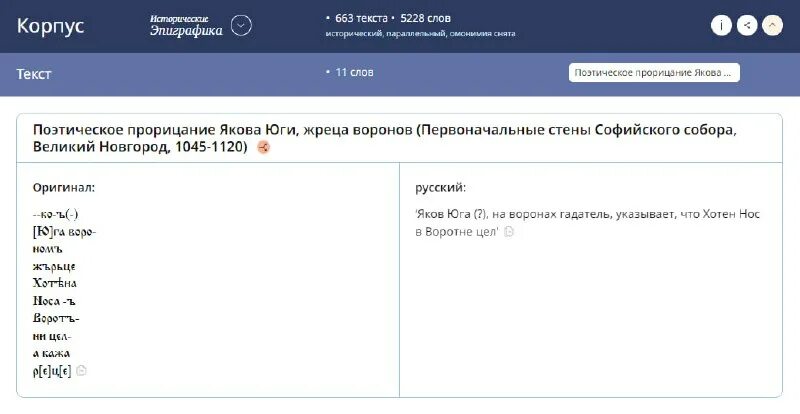Copy the Russian translation via copy icon

509,232
